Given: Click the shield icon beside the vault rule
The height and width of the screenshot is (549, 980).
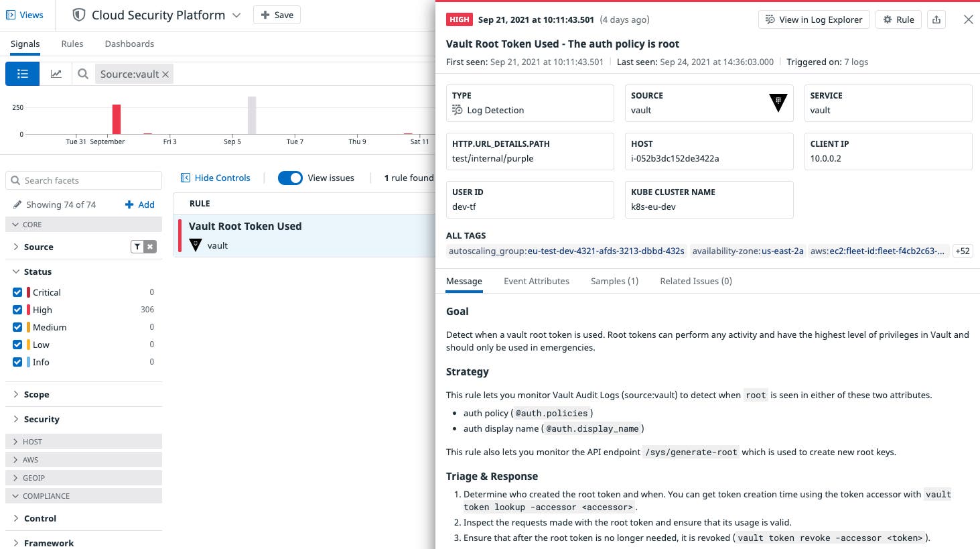Looking at the screenshot, I should [x=195, y=245].
